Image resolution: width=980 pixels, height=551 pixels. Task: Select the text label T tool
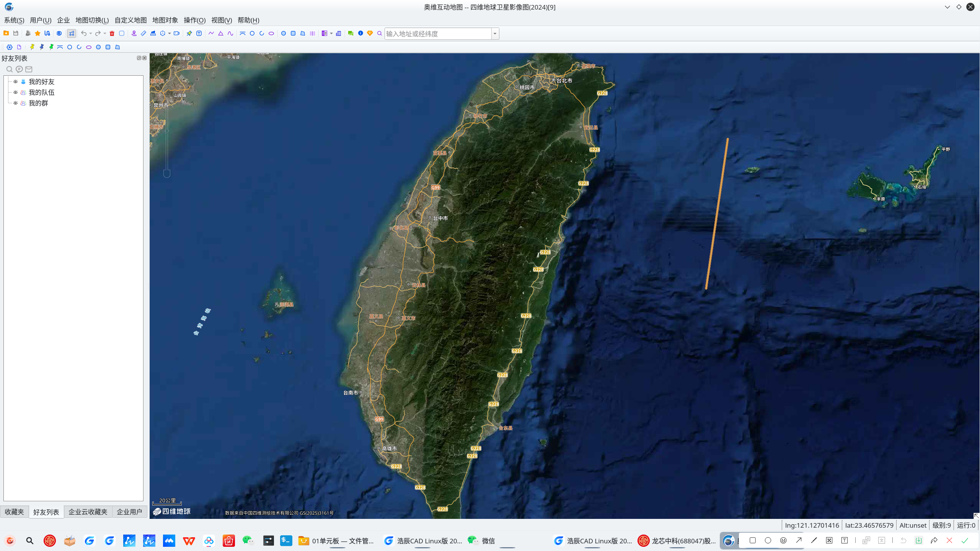click(199, 34)
